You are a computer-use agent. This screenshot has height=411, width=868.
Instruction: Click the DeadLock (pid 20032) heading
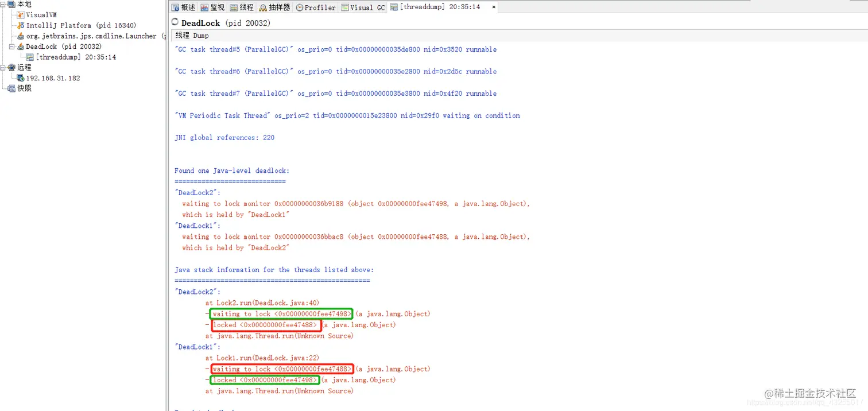226,23
